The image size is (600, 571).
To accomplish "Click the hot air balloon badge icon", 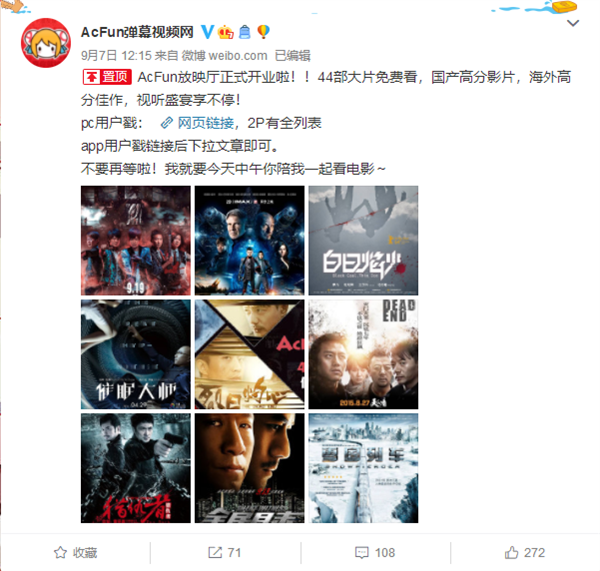I will [264, 32].
